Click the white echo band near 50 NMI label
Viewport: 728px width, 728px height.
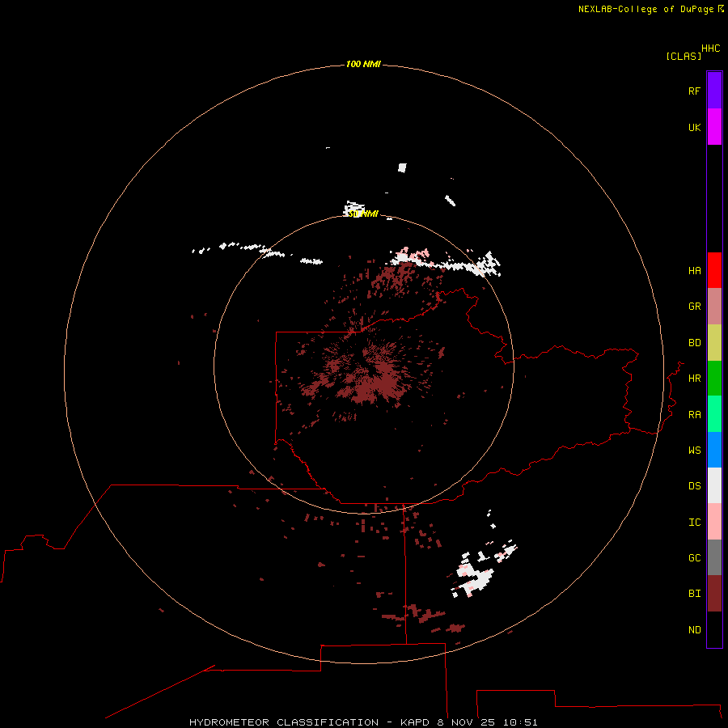tap(353, 208)
